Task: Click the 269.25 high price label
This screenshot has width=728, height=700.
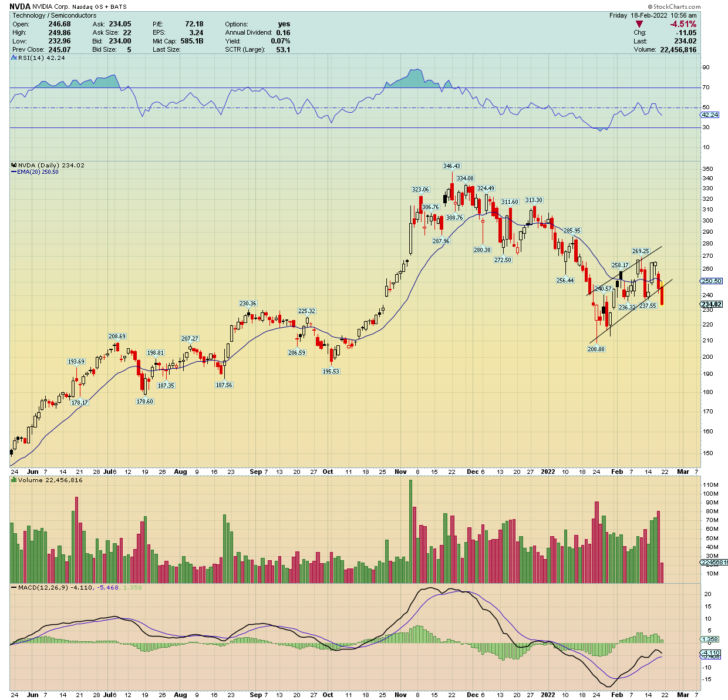Action: [x=641, y=251]
